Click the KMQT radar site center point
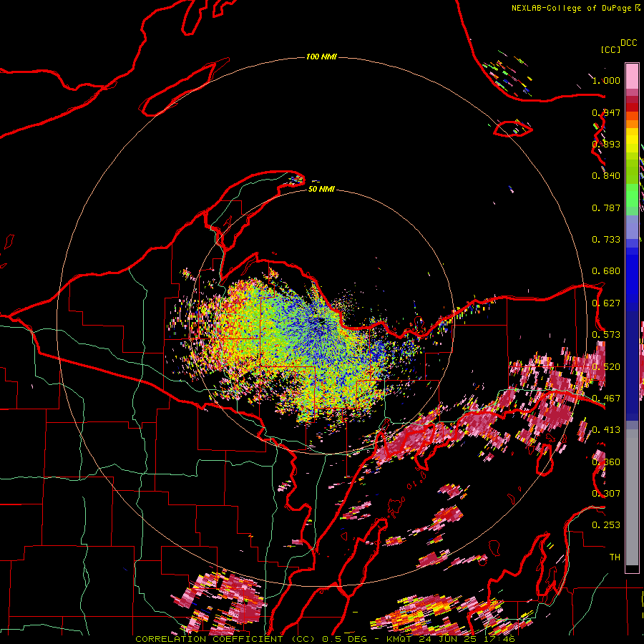The image size is (644, 644). 320,321
